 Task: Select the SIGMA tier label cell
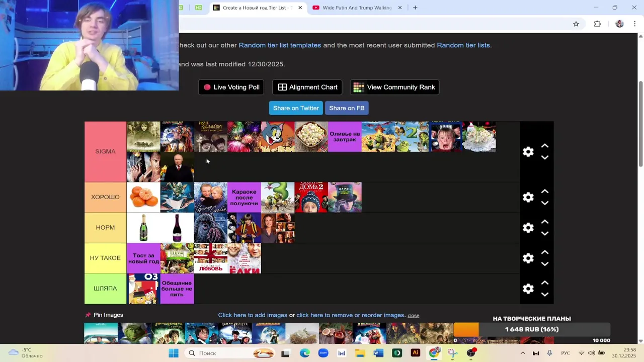point(105,151)
